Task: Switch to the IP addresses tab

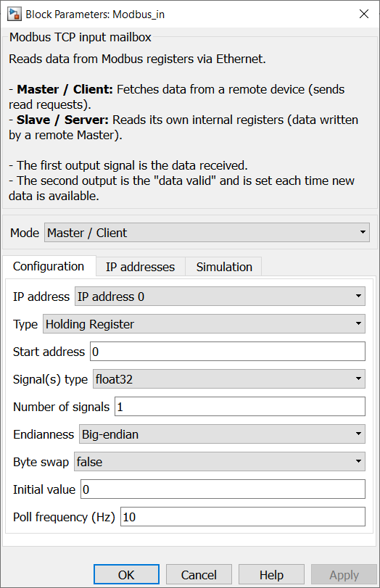Action: (x=140, y=267)
